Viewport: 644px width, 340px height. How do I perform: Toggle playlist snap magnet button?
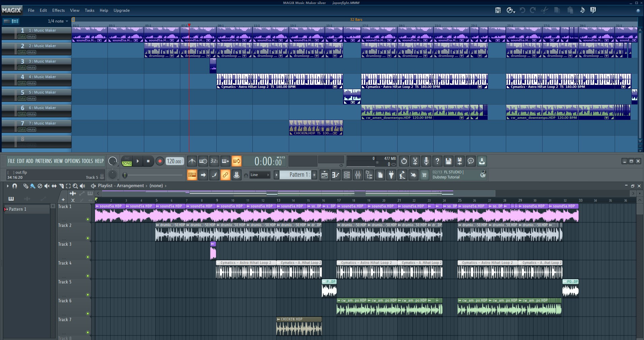pyautogui.click(x=14, y=186)
